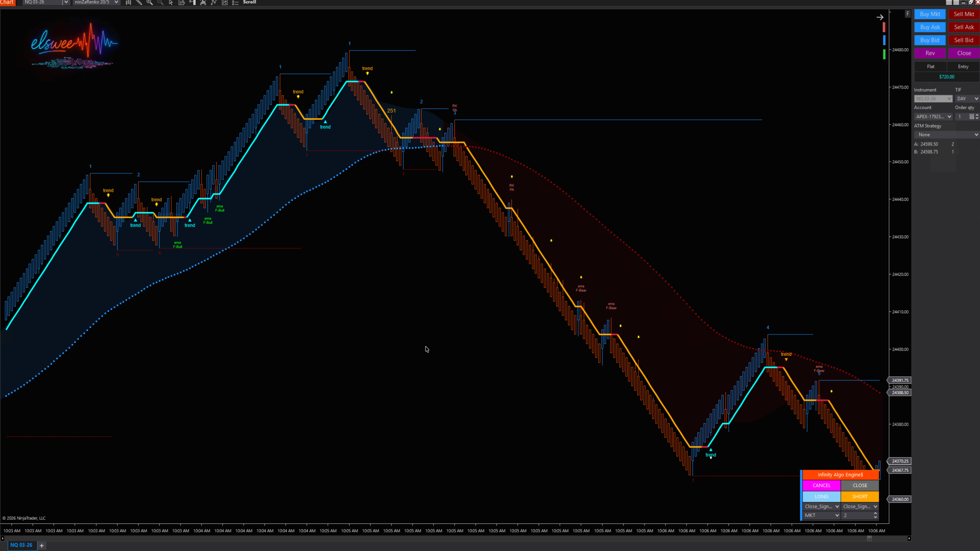The image size is (980, 551).
Task: Click the jump-to-latest-bar arrow
Action: (x=880, y=17)
